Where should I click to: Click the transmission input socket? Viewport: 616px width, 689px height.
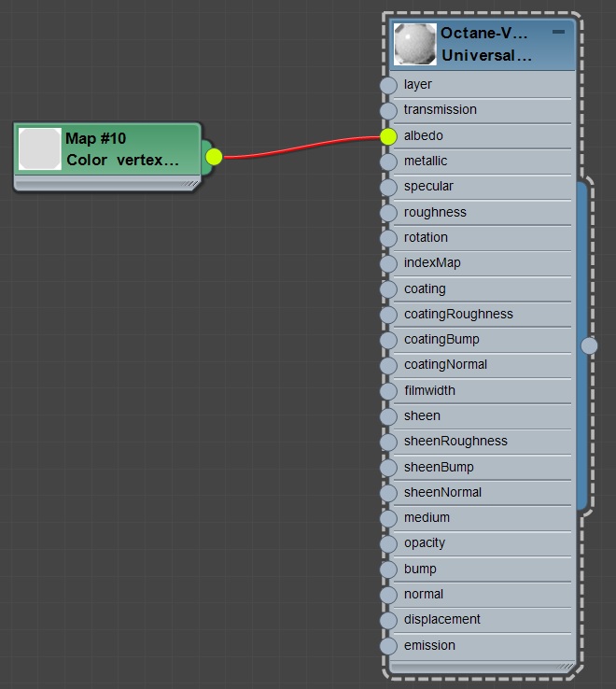click(388, 111)
